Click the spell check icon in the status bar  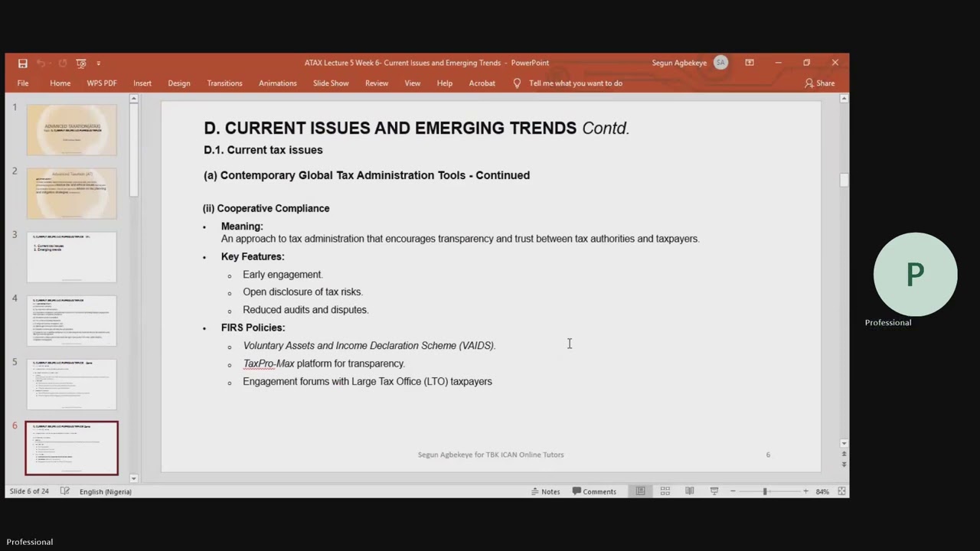tap(65, 491)
